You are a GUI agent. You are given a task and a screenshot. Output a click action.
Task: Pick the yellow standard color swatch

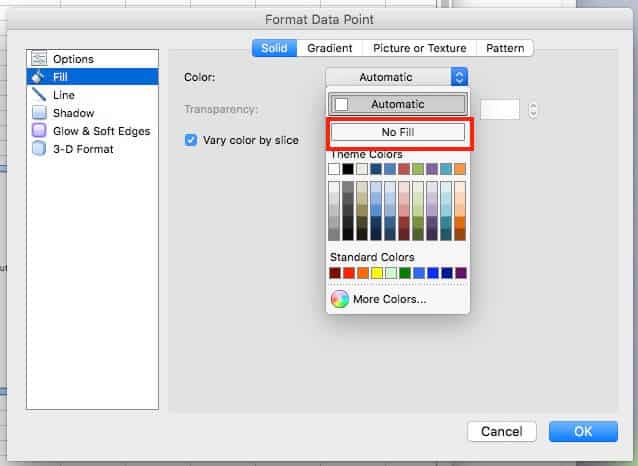tap(377, 273)
